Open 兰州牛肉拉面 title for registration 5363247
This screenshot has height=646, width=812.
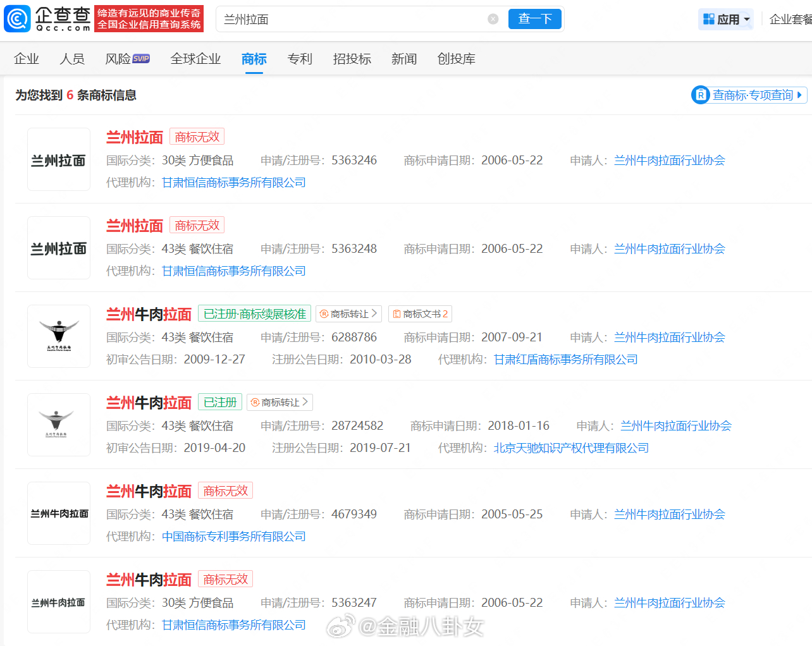149,580
